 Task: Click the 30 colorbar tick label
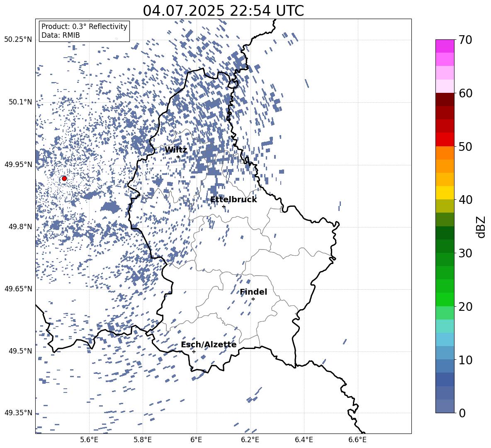[x=465, y=253]
